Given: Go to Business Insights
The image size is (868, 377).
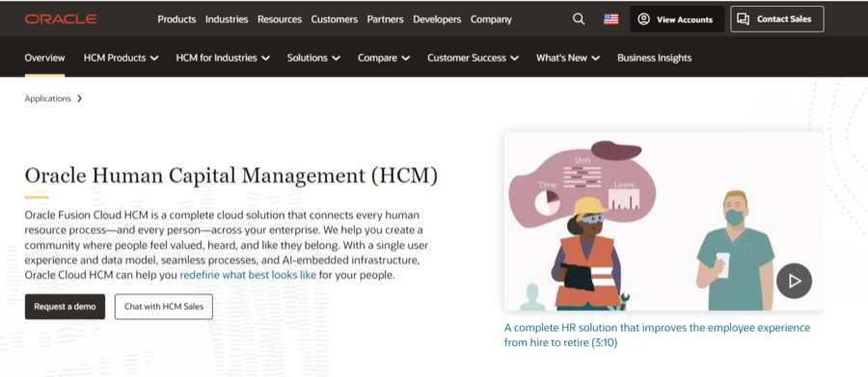Looking at the screenshot, I should 654,58.
